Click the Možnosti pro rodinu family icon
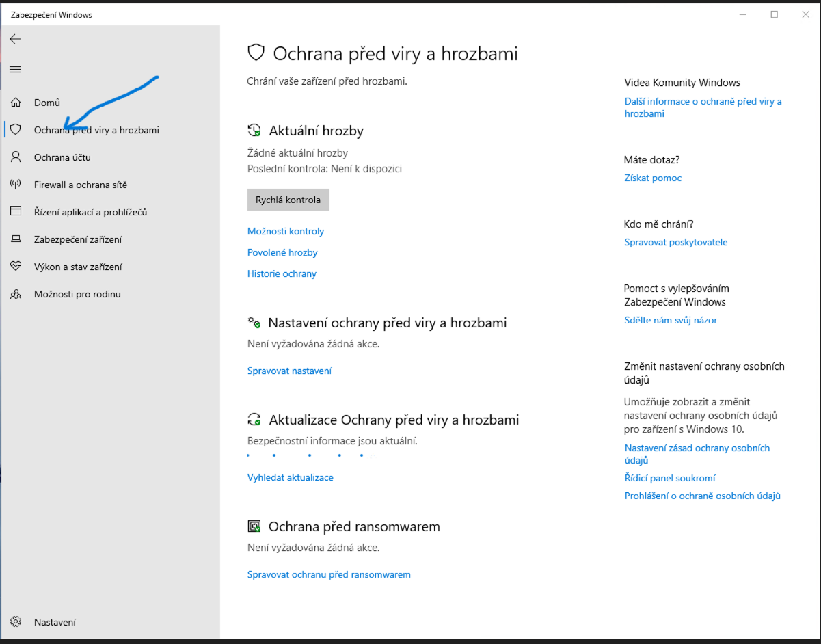 (16, 294)
